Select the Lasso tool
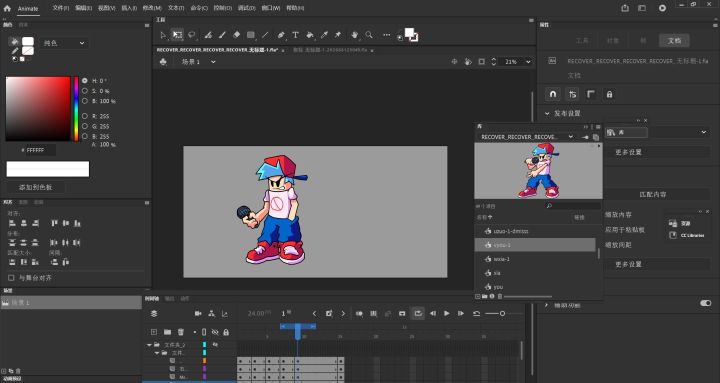The height and width of the screenshot is (383, 720). 192,35
